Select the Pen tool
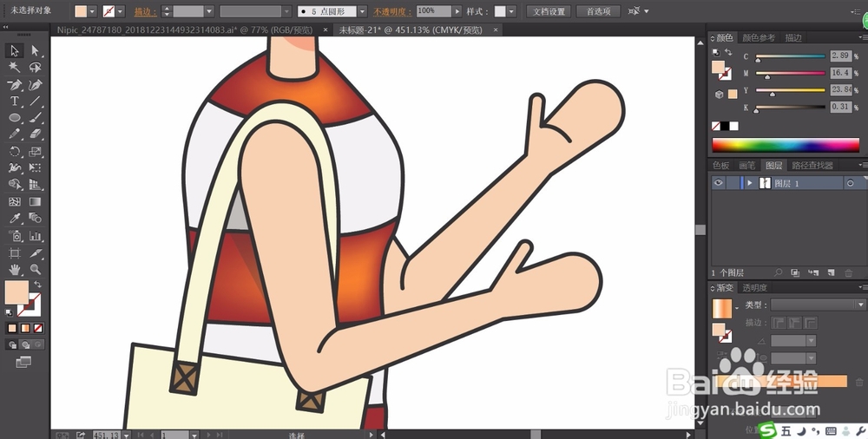The height and width of the screenshot is (439, 868). point(15,85)
